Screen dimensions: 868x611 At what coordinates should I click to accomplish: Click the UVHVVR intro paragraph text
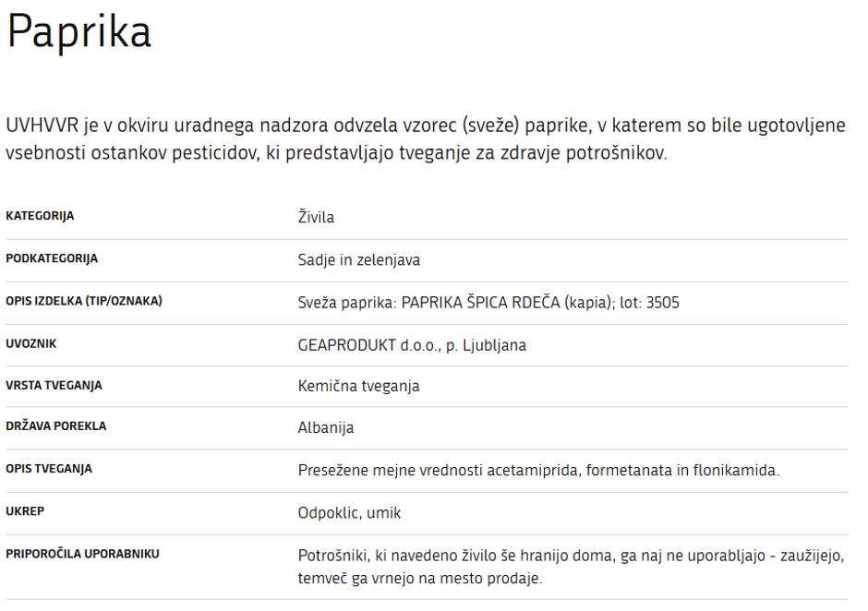point(425,139)
